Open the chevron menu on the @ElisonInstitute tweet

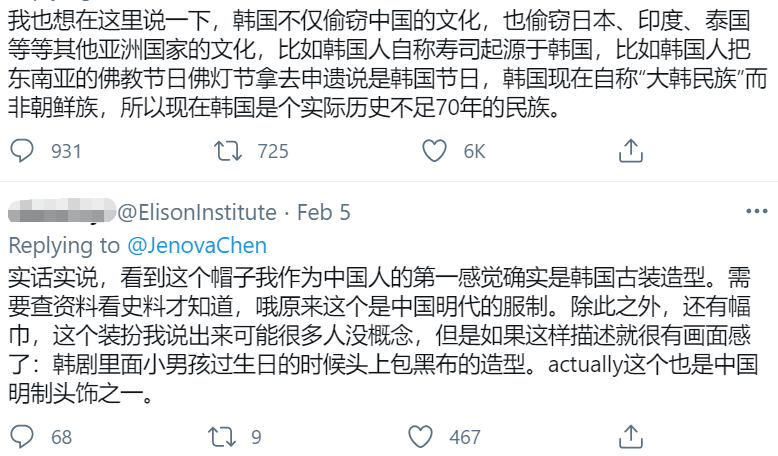tap(758, 213)
